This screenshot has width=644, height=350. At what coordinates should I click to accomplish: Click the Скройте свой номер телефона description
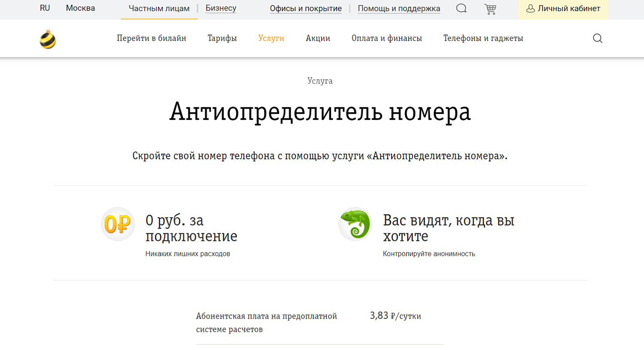pyautogui.click(x=320, y=156)
